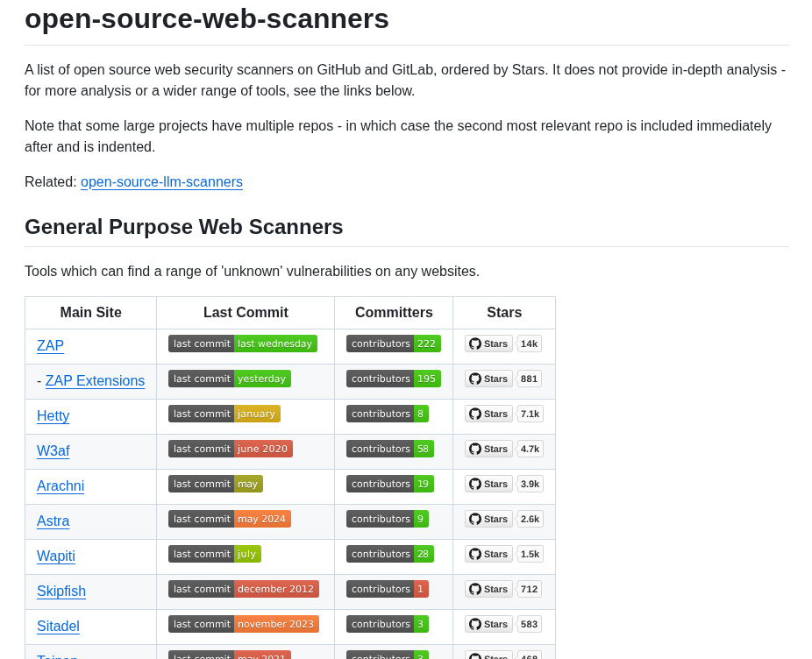
Task: Open the Arachni link
Action: point(61,486)
